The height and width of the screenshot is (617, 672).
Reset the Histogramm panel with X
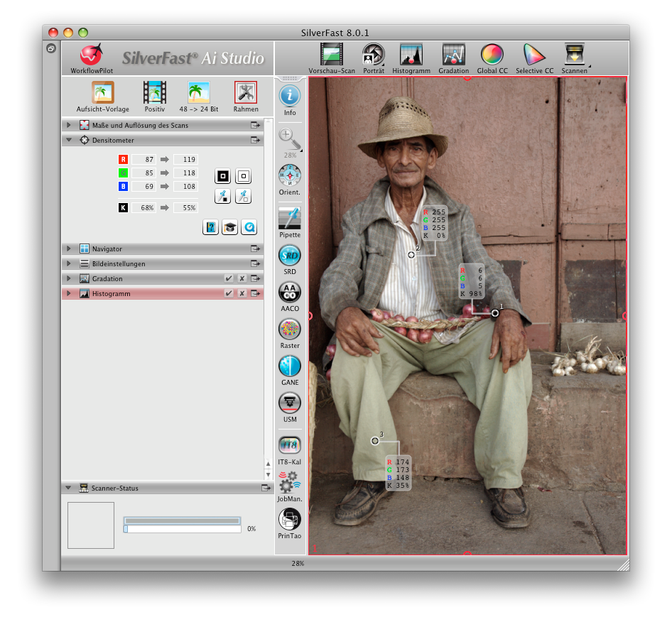(x=242, y=294)
